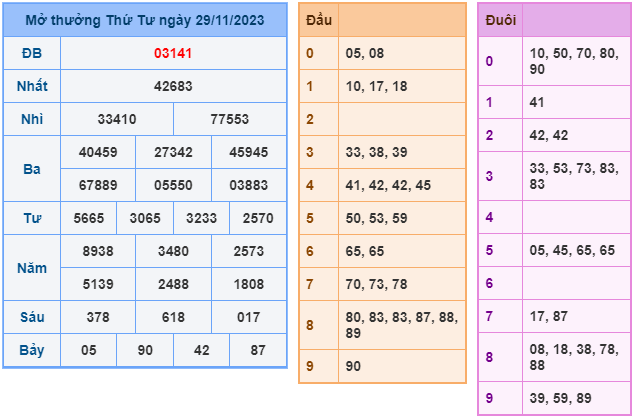Click fifth prize number 1808
Image resolution: width=634 pixels, height=418 pixels.
tap(249, 284)
